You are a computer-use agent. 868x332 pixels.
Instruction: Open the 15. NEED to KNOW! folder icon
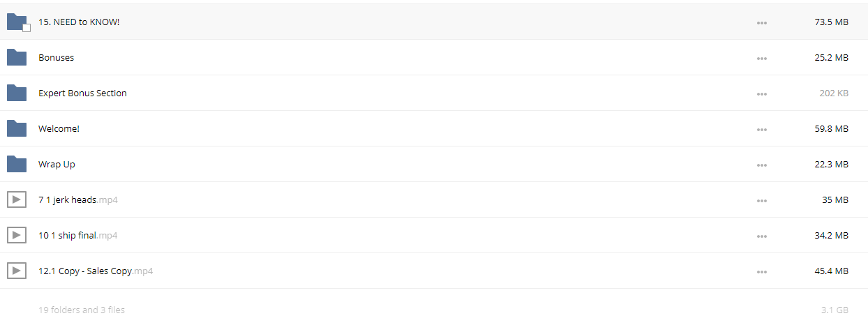click(16, 22)
